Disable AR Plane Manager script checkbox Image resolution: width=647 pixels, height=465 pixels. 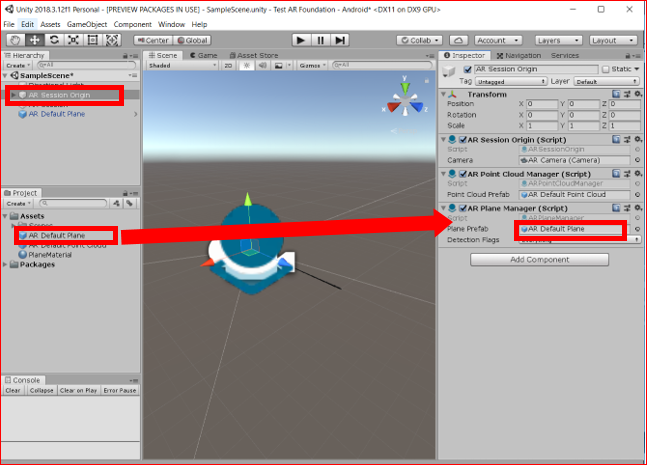click(463, 208)
